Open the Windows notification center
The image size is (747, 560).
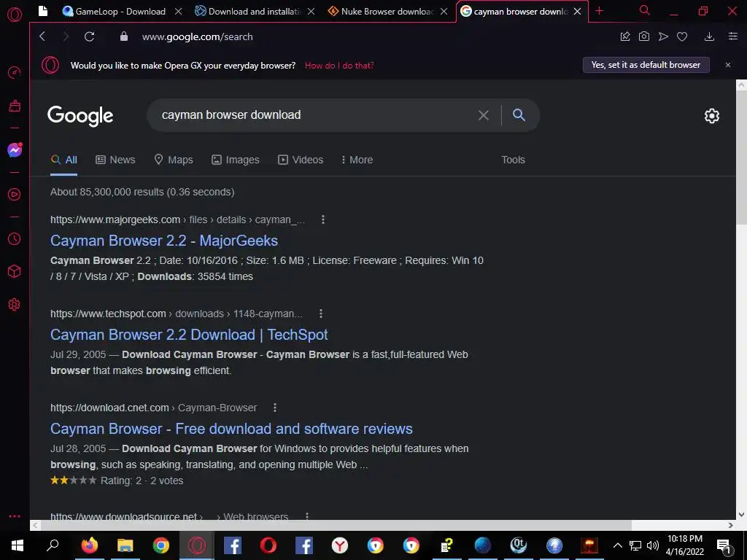tap(724, 546)
